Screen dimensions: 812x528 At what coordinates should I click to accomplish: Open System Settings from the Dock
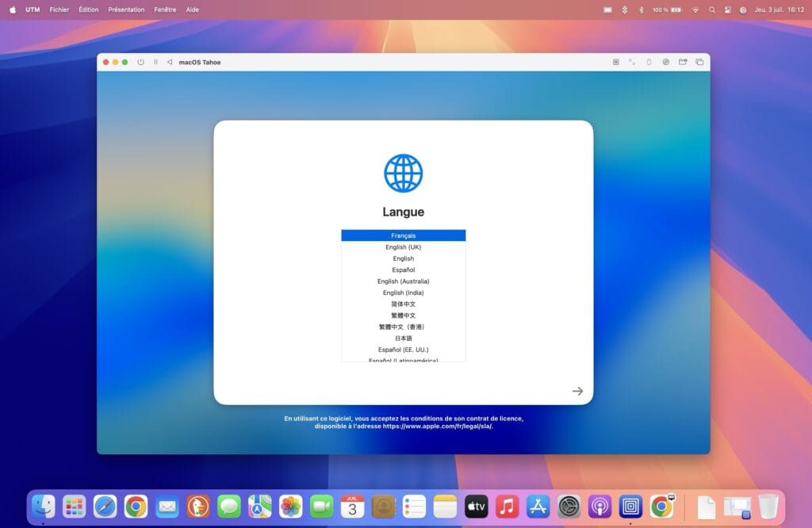coord(569,507)
